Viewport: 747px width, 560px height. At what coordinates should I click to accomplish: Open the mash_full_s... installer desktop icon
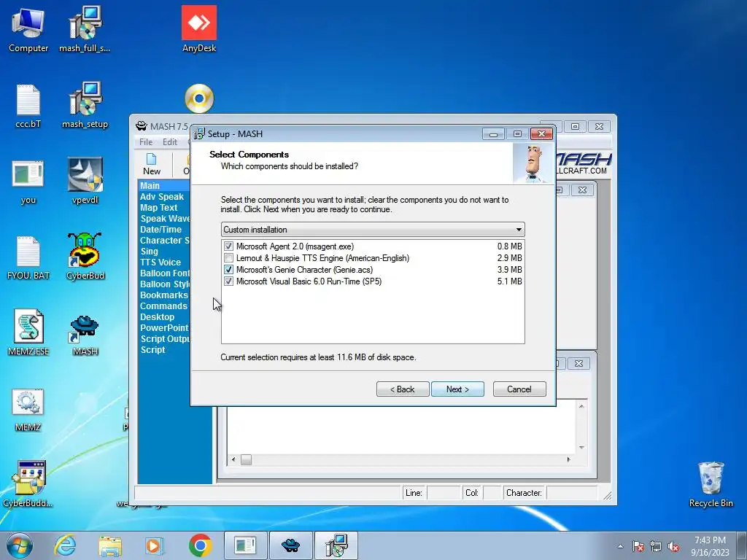pos(85,29)
